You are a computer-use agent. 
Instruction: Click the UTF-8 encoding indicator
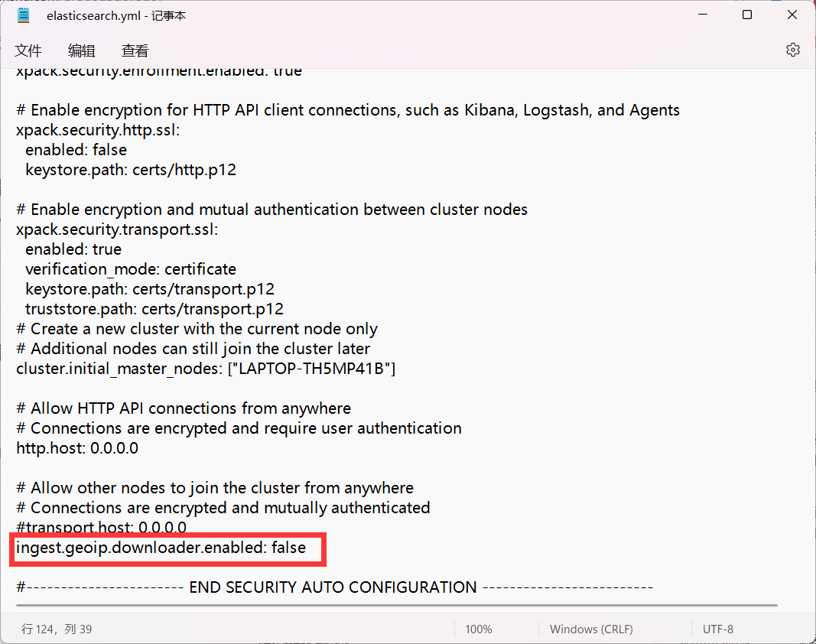pos(718,629)
